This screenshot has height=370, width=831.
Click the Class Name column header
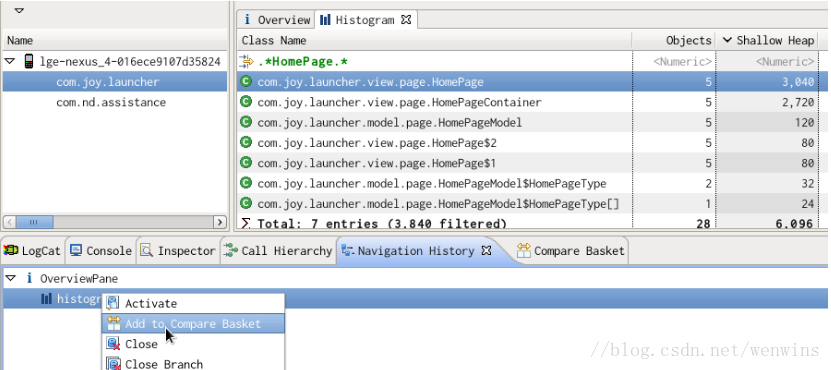pyautogui.click(x=435, y=41)
